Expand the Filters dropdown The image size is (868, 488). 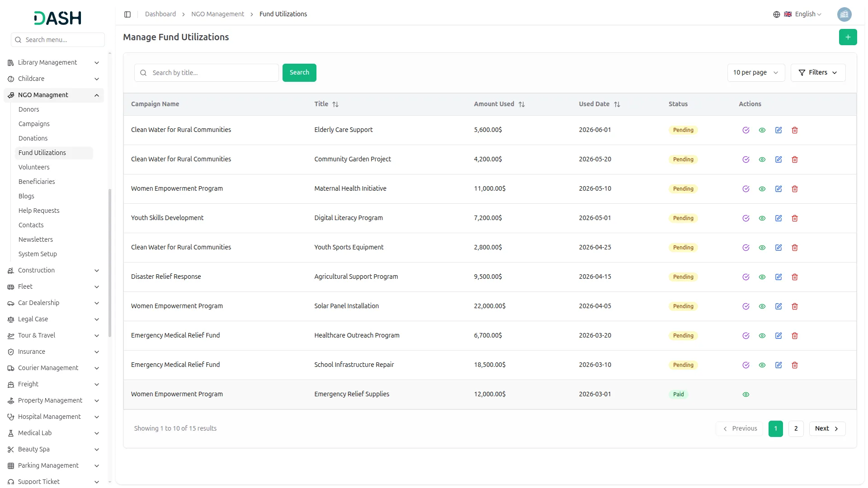[x=818, y=73]
